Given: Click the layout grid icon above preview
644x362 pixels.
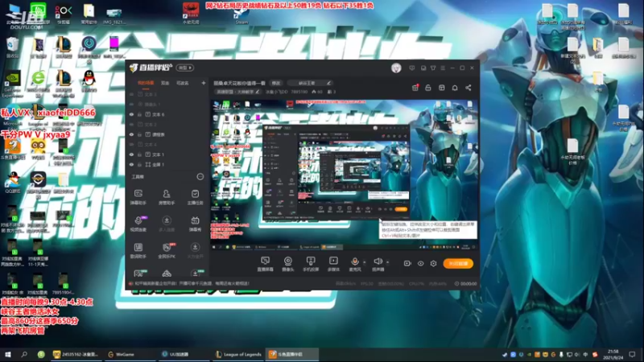Looking at the screenshot, I should point(441,88).
